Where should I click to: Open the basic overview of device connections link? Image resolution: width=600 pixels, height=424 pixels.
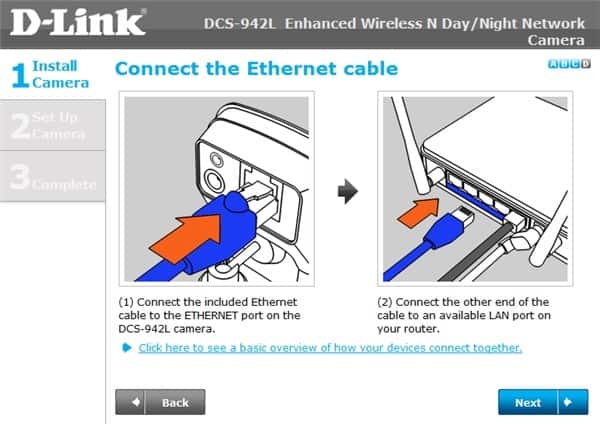point(330,347)
